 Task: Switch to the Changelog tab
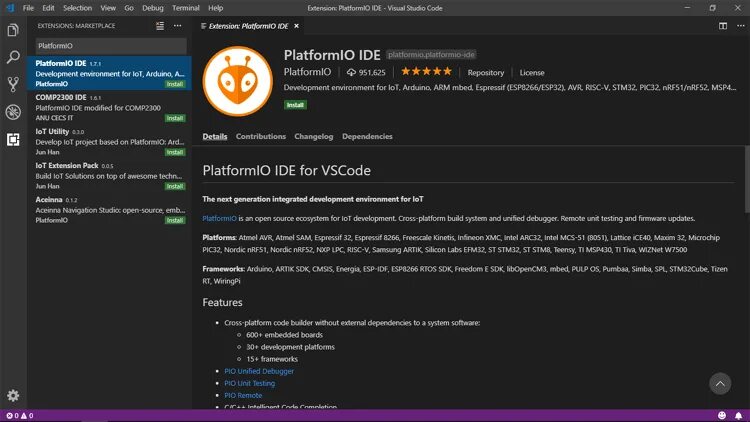[314, 136]
